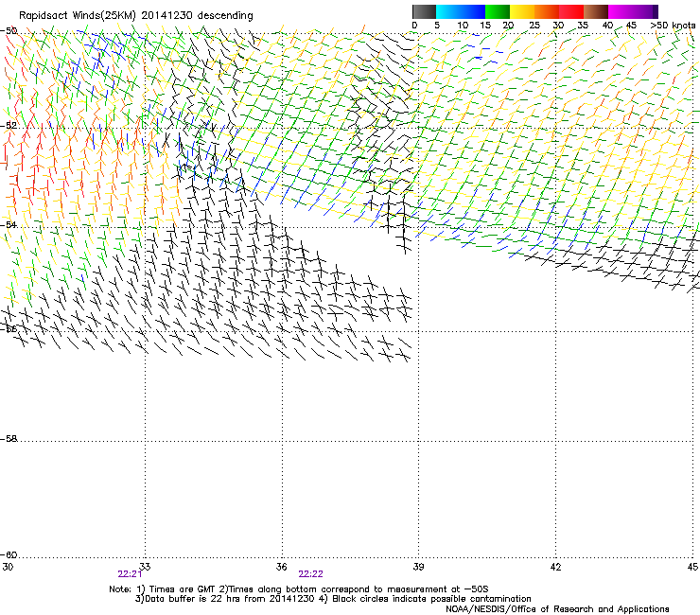The width and height of the screenshot is (700, 615).
Task: Click the longitude label '33'
Action: pyautogui.click(x=145, y=567)
